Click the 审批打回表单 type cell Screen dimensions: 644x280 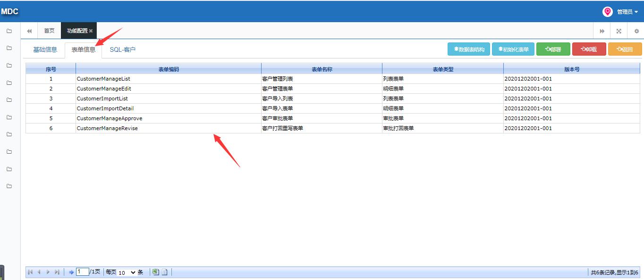pyautogui.click(x=443, y=128)
